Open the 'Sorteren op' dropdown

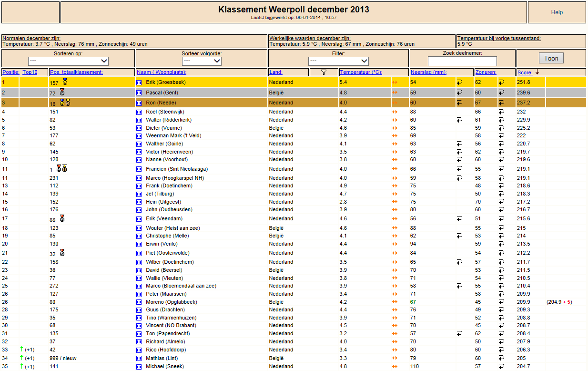[68, 61]
